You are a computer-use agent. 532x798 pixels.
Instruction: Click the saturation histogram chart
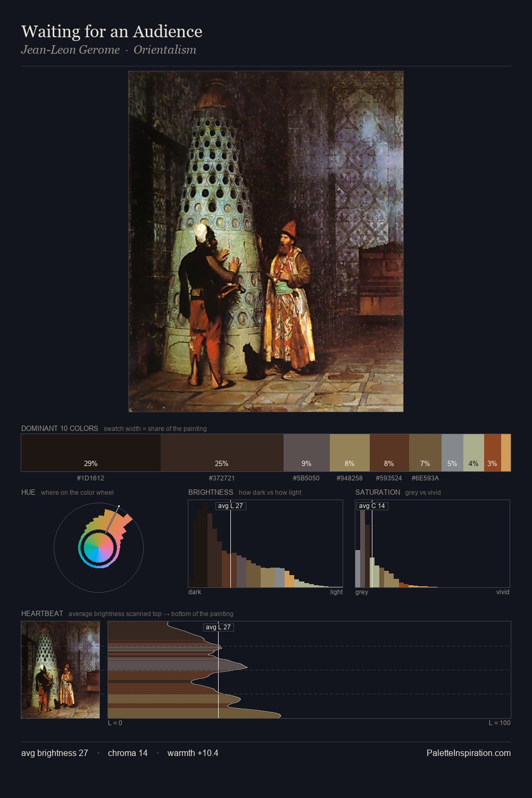point(433,544)
